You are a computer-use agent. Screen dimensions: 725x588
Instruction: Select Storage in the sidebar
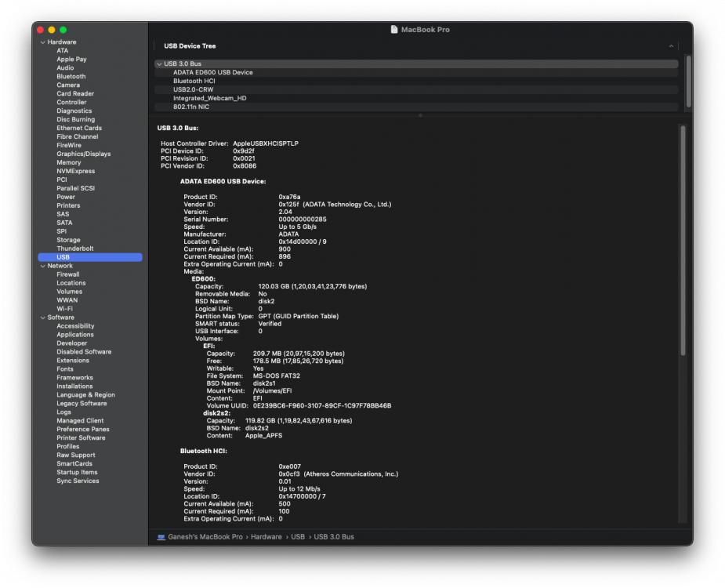click(x=68, y=240)
